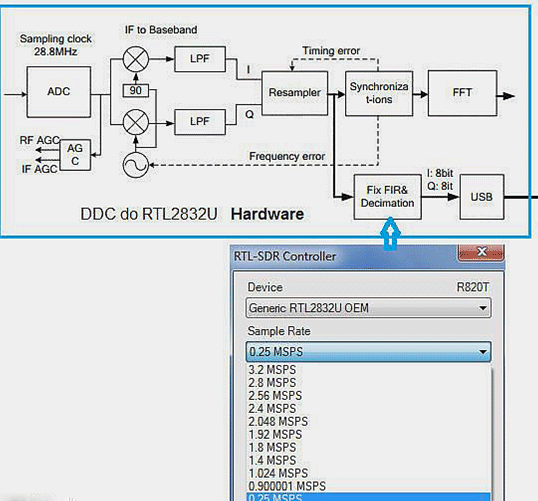Click the IF to Baseband label
The height and width of the screenshot is (501, 538).
click(x=161, y=30)
